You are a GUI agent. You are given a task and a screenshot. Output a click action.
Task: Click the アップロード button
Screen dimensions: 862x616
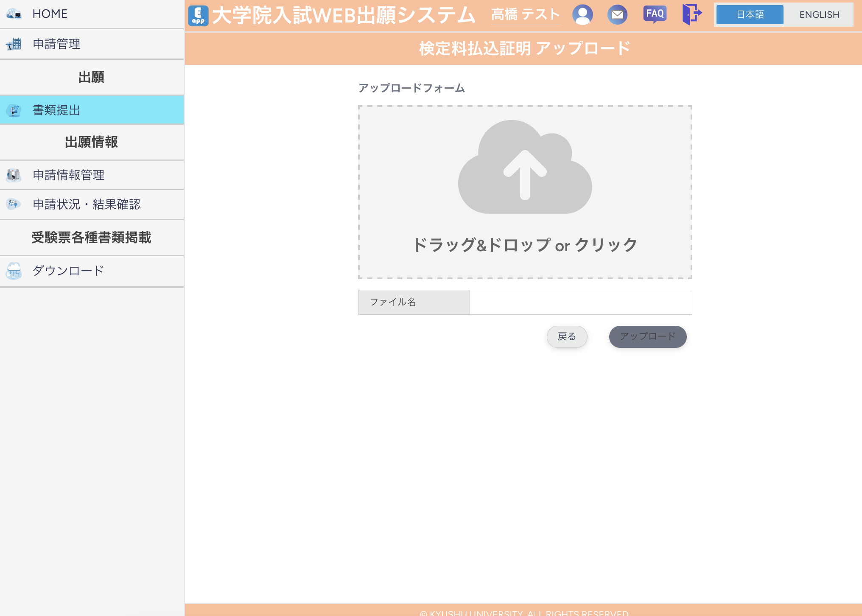click(647, 336)
